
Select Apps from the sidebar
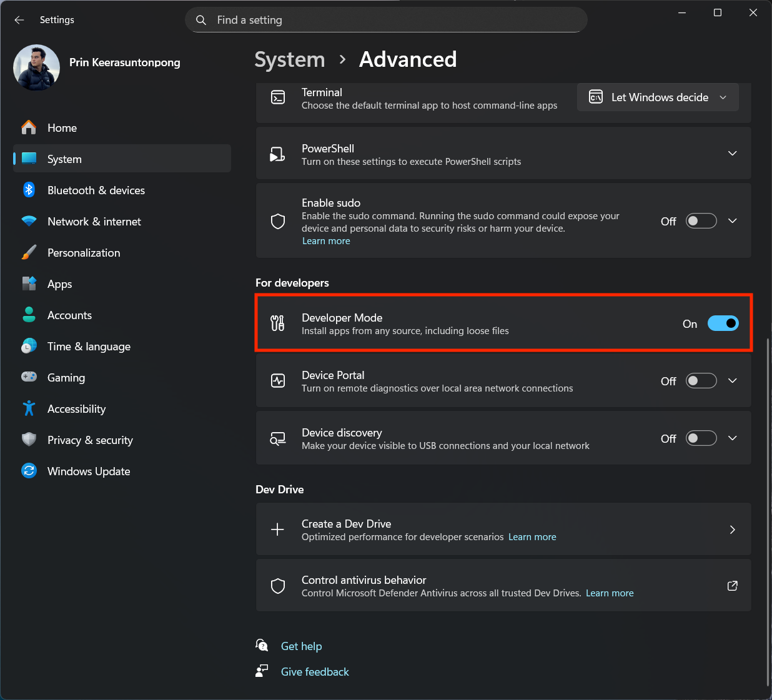tap(59, 283)
